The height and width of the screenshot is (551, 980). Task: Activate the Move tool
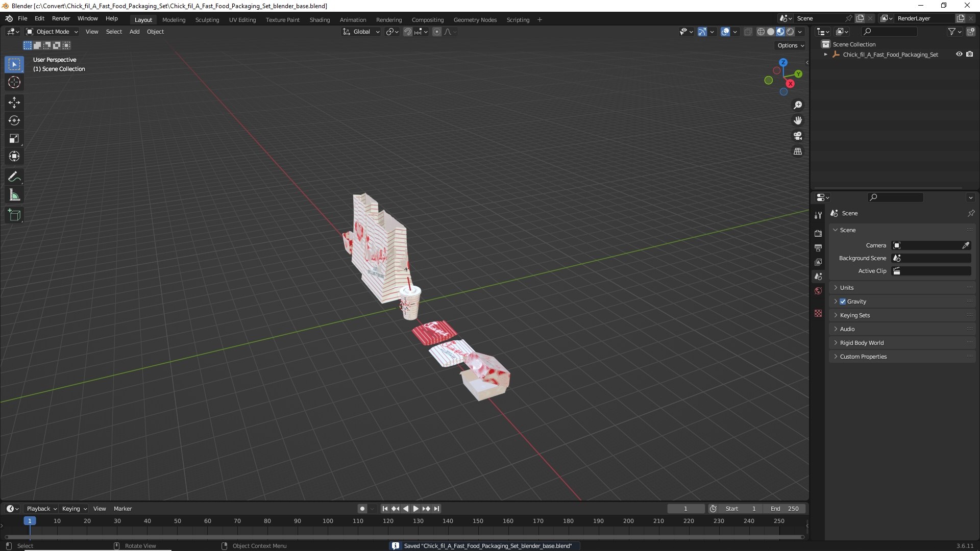click(x=14, y=103)
